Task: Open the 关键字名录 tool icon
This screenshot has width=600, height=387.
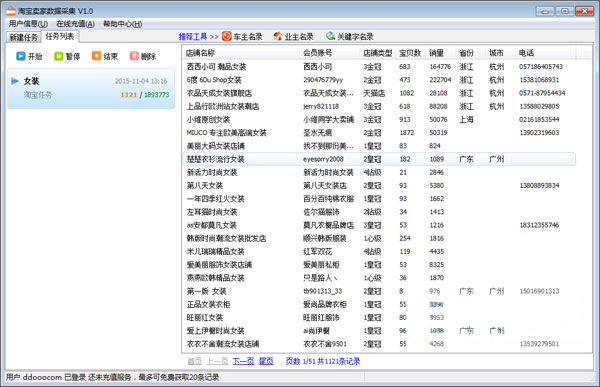Action: [331, 36]
